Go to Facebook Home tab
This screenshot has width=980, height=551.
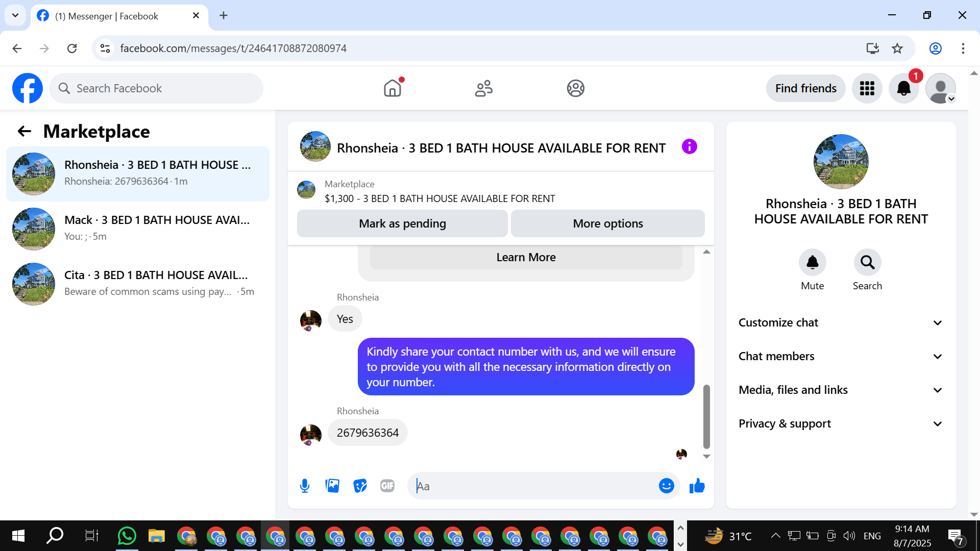[393, 88]
